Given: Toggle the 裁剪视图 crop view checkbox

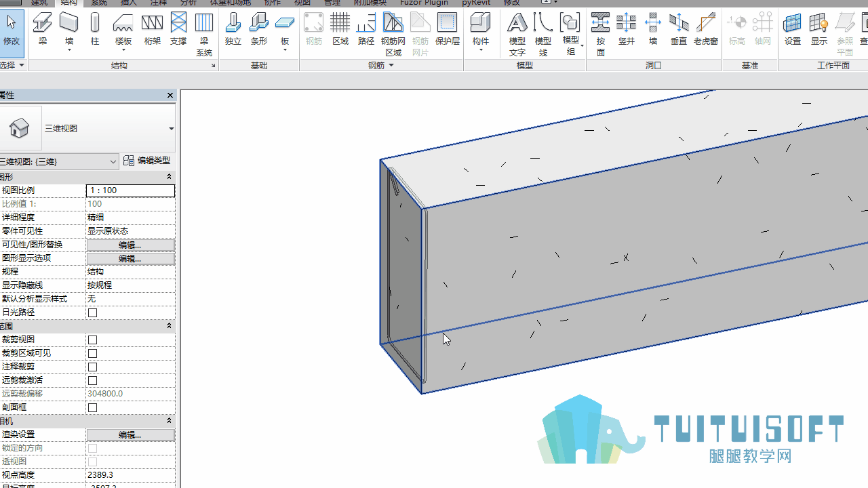Looking at the screenshot, I should 93,340.
